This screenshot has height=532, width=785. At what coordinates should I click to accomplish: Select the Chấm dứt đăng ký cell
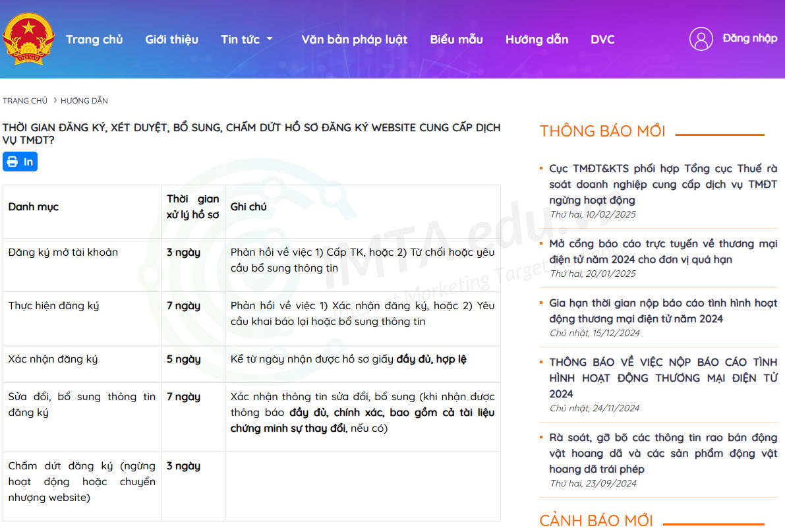point(82,487)
